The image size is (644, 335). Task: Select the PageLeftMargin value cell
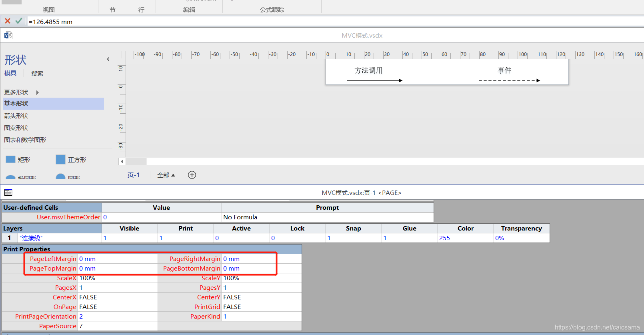click(118, 259)
